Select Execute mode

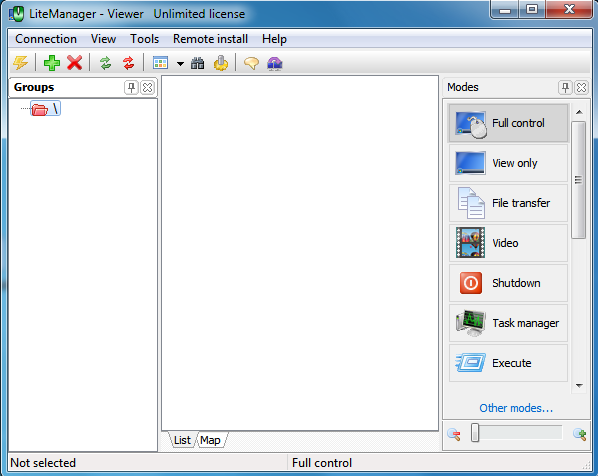click(x=508, y=363)
